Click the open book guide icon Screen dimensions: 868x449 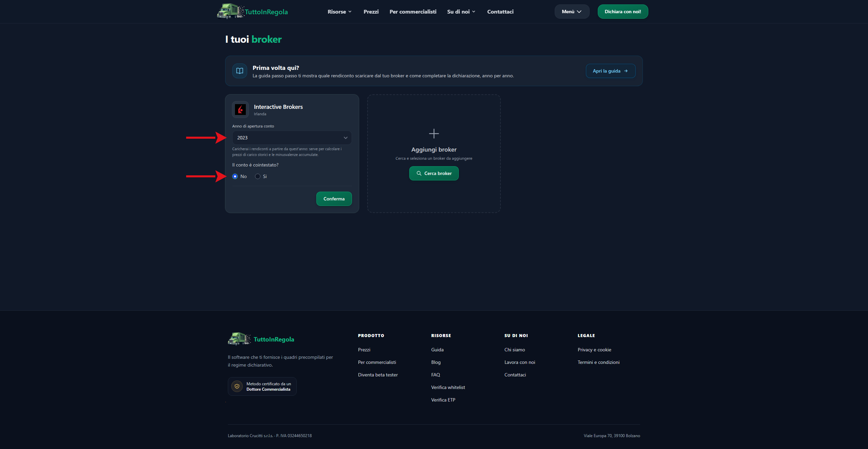[x=240, y=71]
